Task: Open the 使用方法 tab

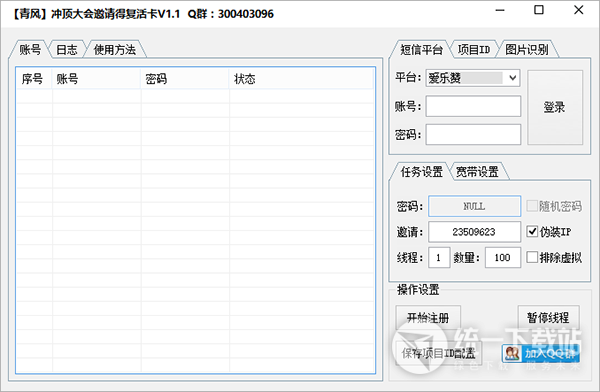Action: click(115, 50)
